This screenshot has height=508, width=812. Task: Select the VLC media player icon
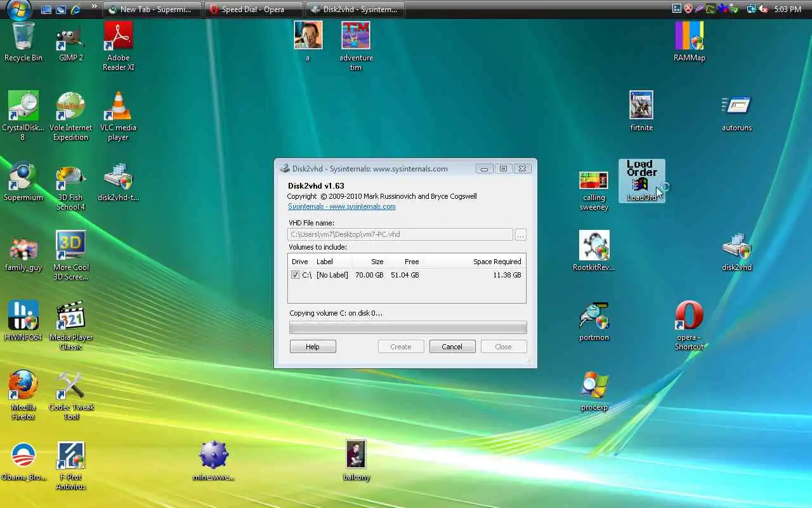click(119, 116)
